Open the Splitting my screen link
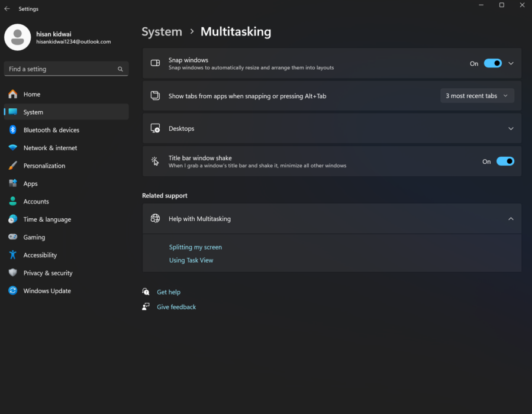This screenshot has width=532, height=414. coord(195,247)
